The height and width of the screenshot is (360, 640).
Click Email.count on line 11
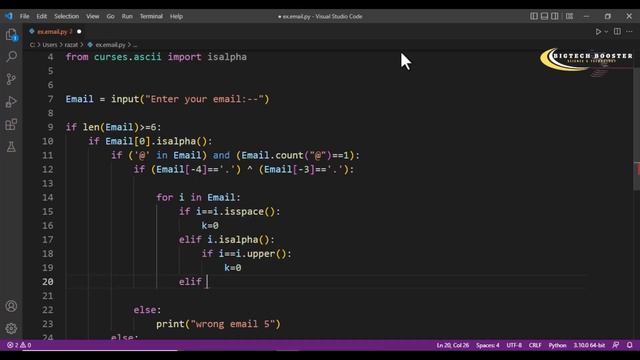pyautogui.click(x=272, y=156)
